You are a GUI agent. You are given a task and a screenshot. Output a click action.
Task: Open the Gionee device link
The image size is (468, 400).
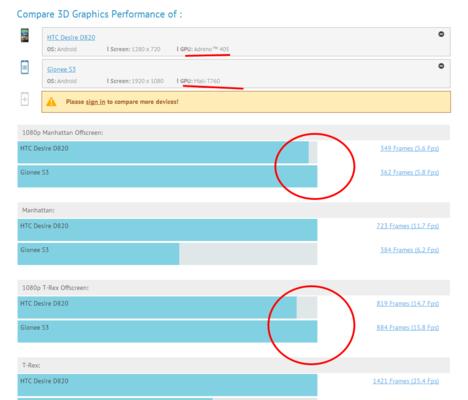[x=61, y=69]
